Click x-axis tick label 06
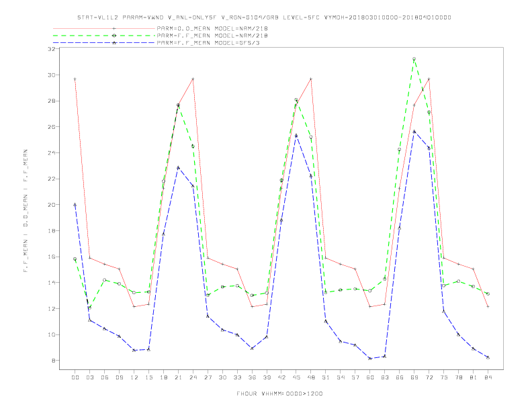 105,377
